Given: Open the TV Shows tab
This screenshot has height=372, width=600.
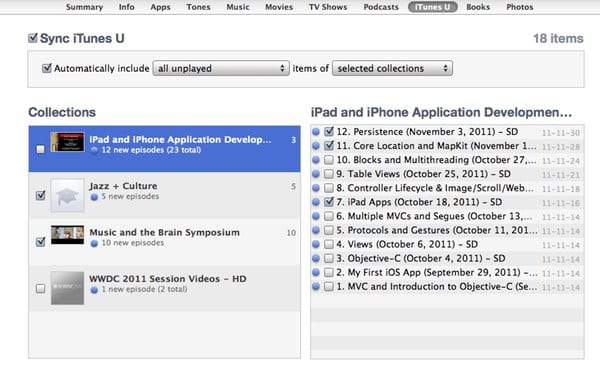Looking at the screenshot, I should [x=328, y=7].
